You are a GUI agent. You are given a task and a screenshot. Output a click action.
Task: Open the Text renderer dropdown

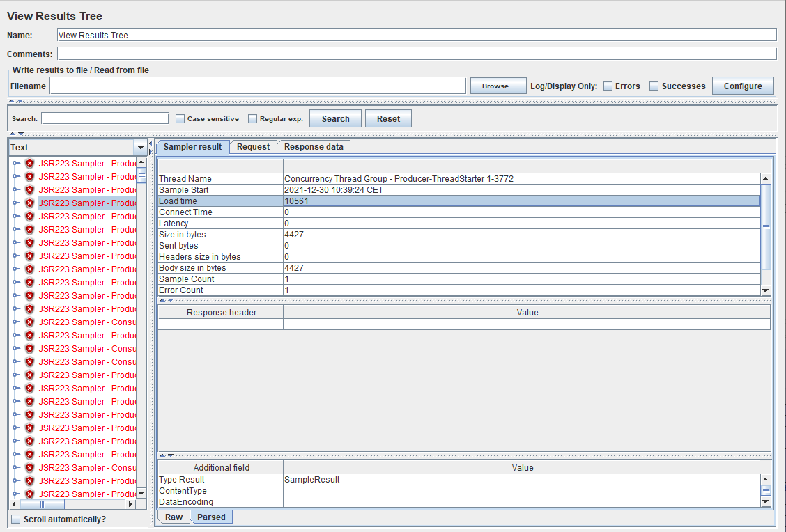[x=141, y=148]
